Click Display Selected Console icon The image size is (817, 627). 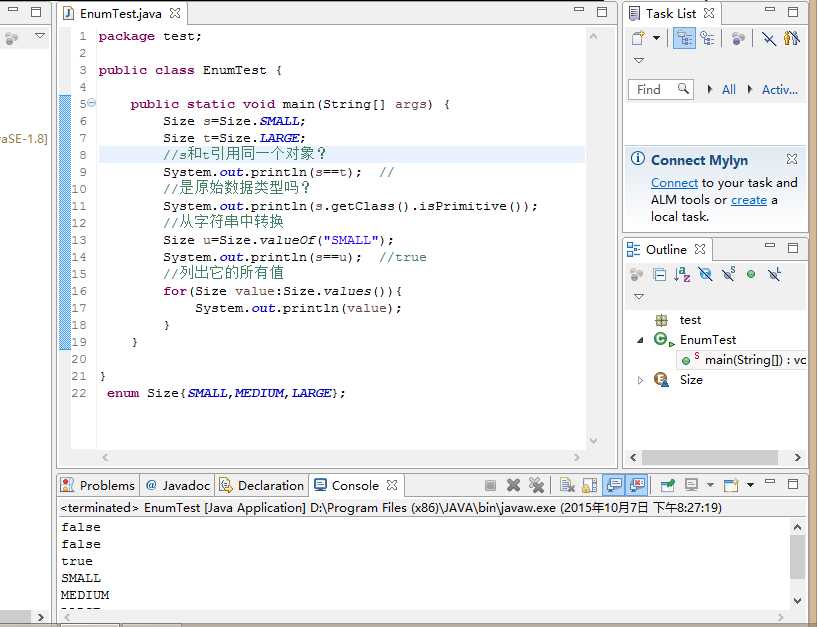691,486
